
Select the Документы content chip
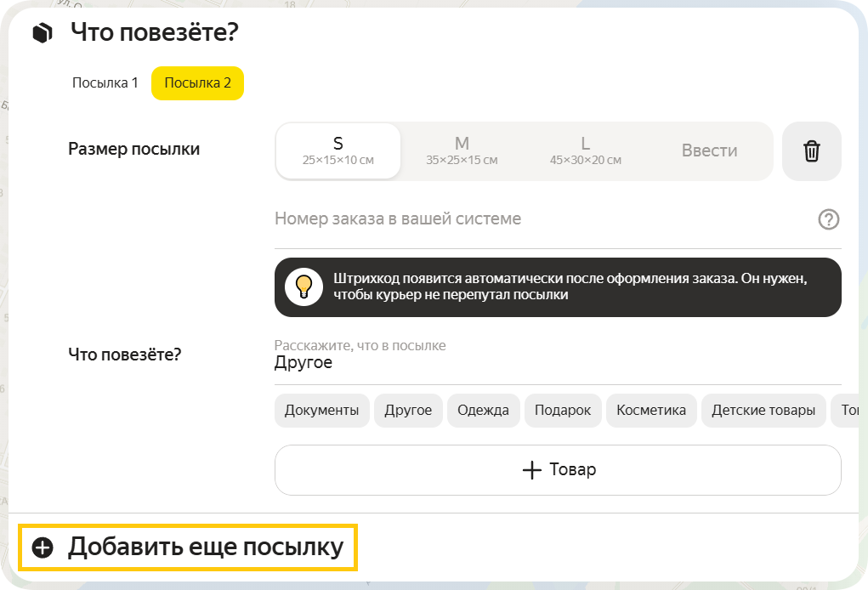(321, 410)
